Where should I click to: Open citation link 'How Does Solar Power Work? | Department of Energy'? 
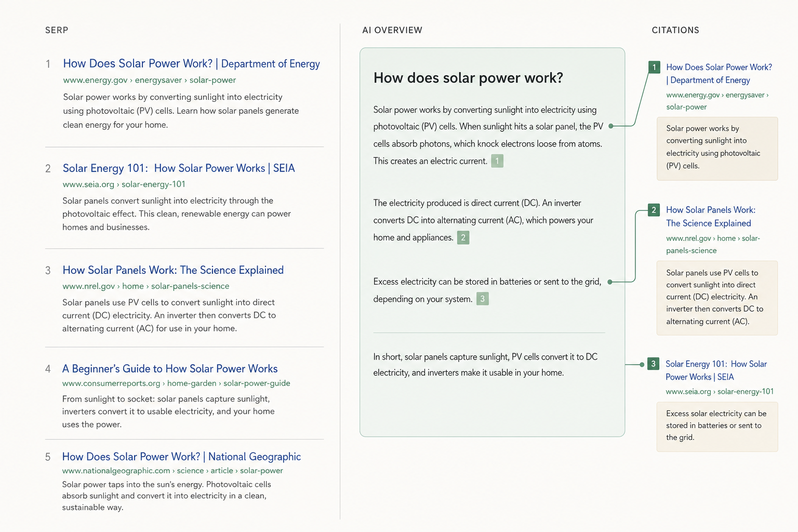click(x=719, y=74)
